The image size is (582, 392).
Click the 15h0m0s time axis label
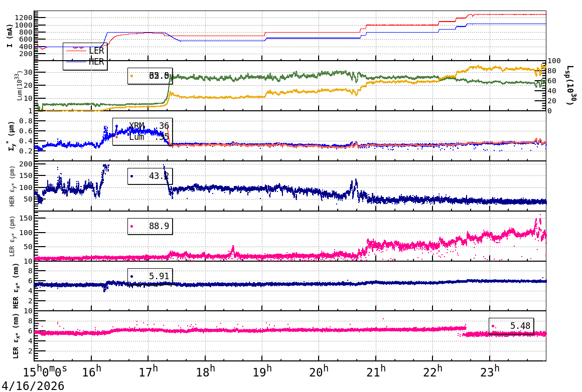click(45, 371)
